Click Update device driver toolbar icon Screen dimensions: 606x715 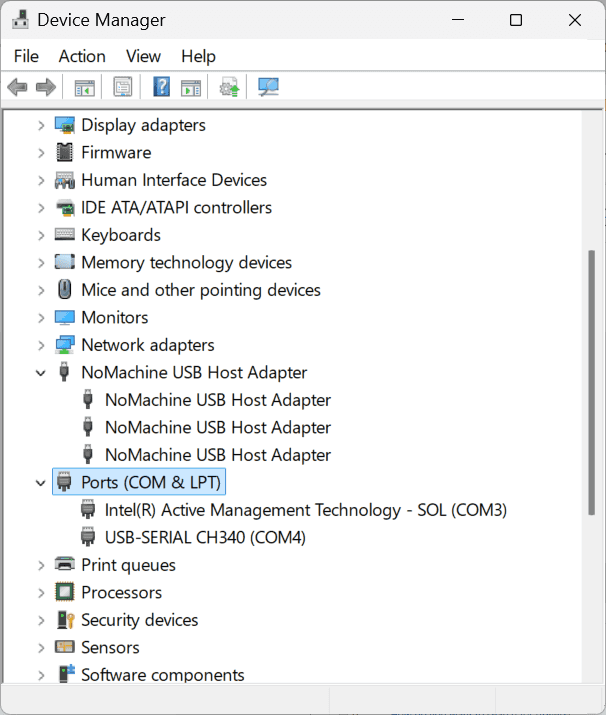click(230, 88)
